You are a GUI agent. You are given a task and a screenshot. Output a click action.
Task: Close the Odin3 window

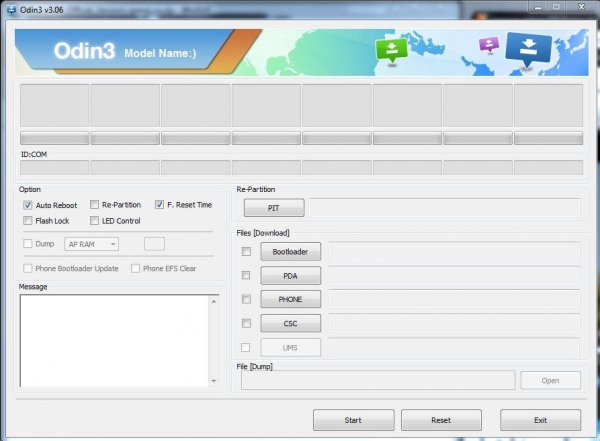581,7
